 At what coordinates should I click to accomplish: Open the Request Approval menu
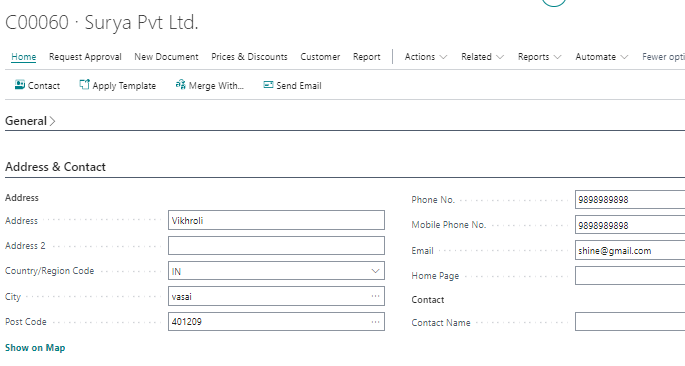tap(85, 57)
